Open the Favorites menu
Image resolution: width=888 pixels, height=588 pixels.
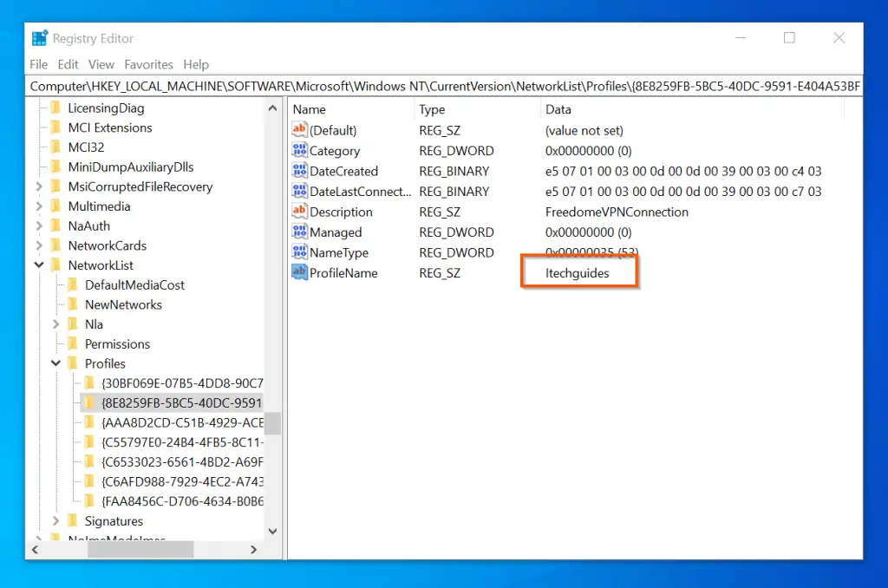click(148, 64)
